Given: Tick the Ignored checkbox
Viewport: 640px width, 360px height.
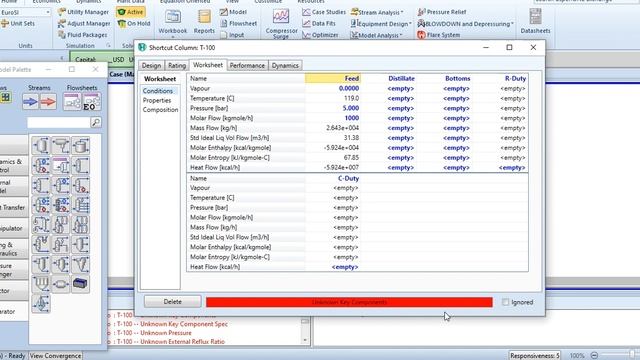Looking at the screenshot, I should click(506, 302).
